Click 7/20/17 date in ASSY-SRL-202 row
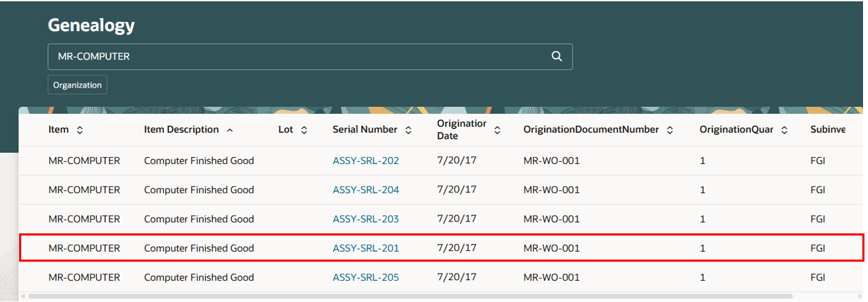The image size is (868, 302). [x=457, y=161]
